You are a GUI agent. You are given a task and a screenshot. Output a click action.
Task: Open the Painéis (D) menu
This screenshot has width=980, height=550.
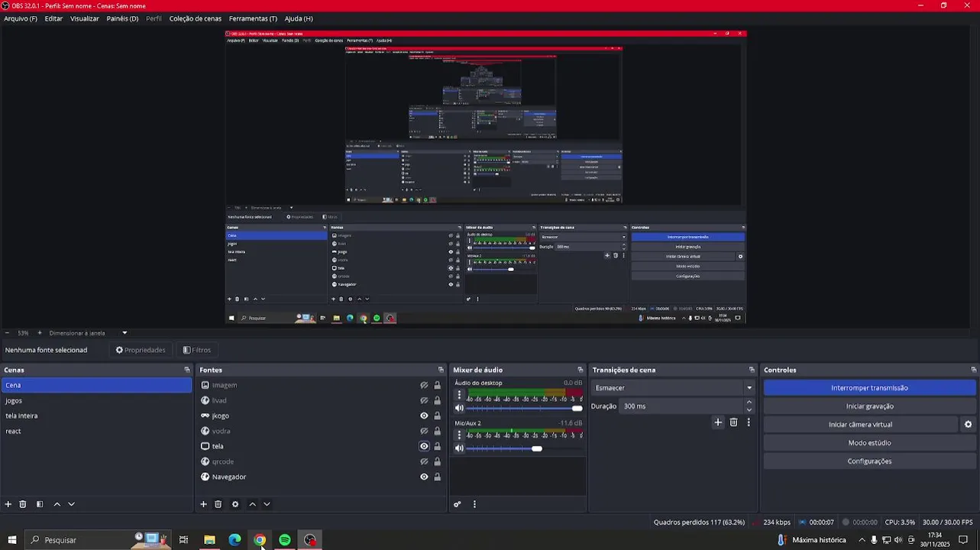[x=122, y=18]
